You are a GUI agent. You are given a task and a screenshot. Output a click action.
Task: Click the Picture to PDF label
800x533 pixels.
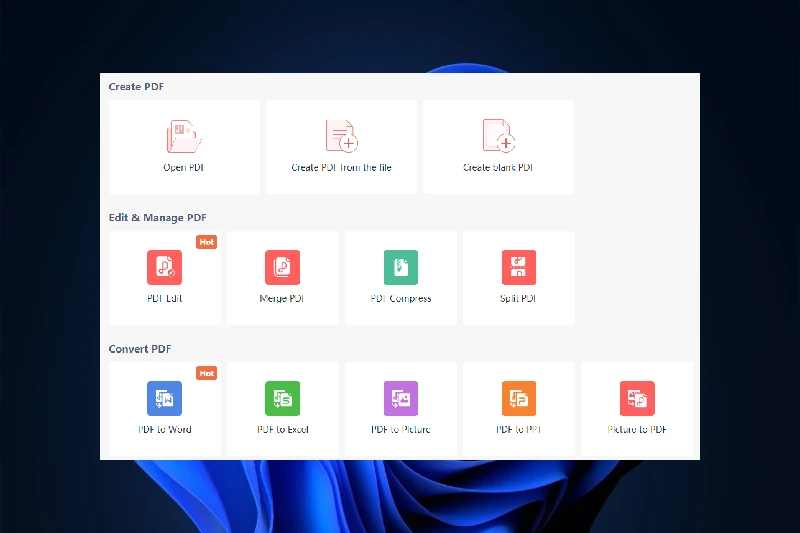(637, 429)
